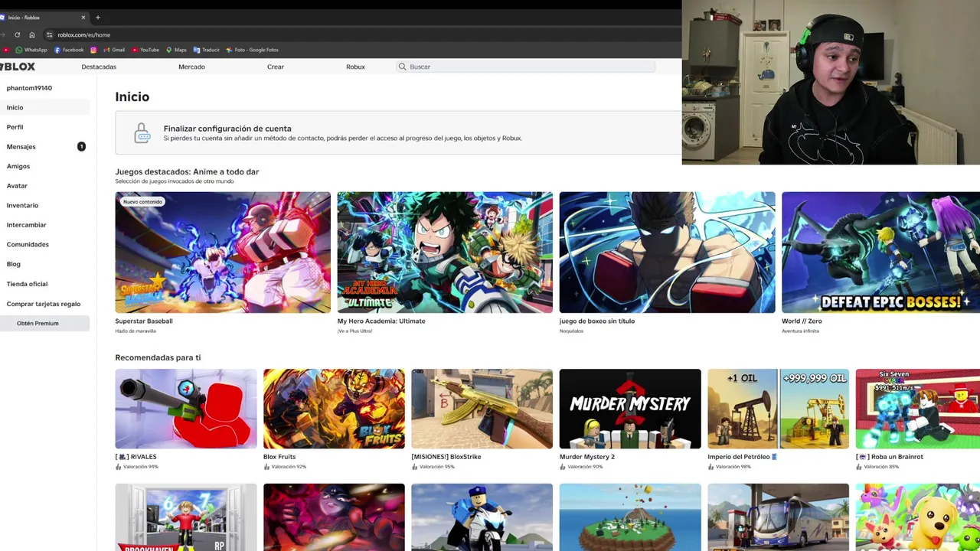
Task: Click the lock icon in account setup banner
Action: click(142, 132)
